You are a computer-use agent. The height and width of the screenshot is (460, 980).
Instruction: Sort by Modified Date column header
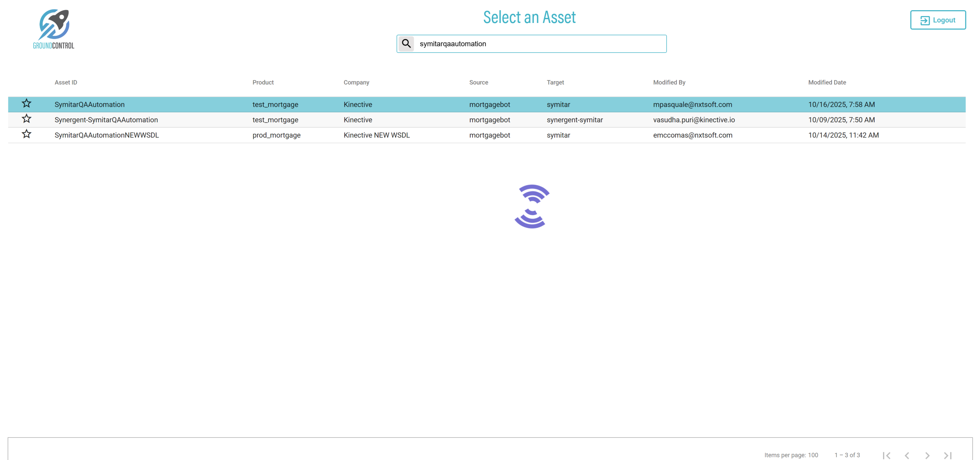(x=827, y=82)
